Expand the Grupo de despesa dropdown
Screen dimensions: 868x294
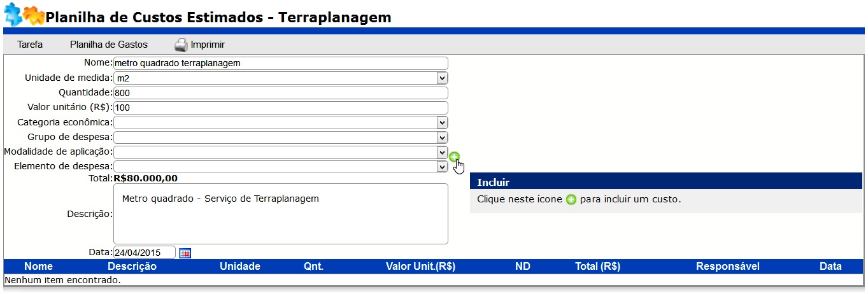(x=281, y=137)
